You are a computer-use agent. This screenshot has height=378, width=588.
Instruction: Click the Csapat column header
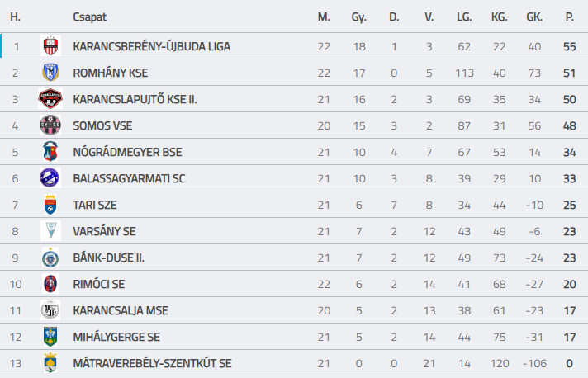(x=90, y=17)
